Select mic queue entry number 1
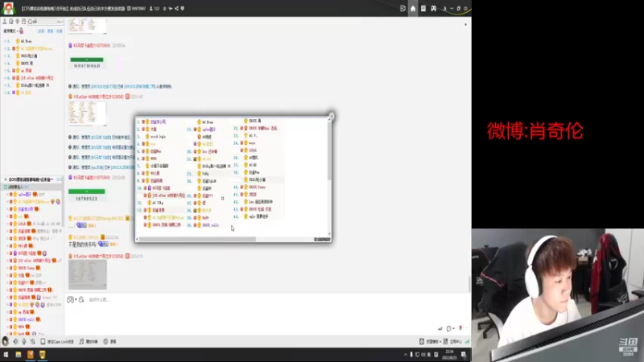This screenshot has height=362, width=644. click(x=33, y=41)
